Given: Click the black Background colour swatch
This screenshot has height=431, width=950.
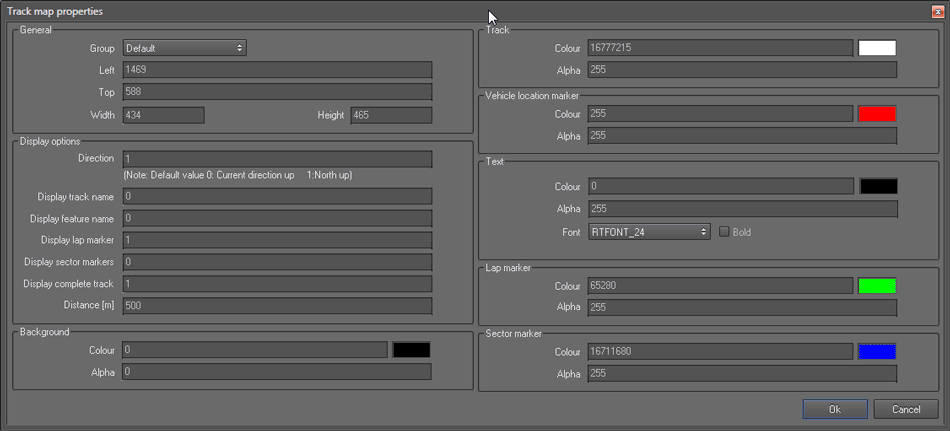Looking at the screenshot, I should tap(411, 350).
